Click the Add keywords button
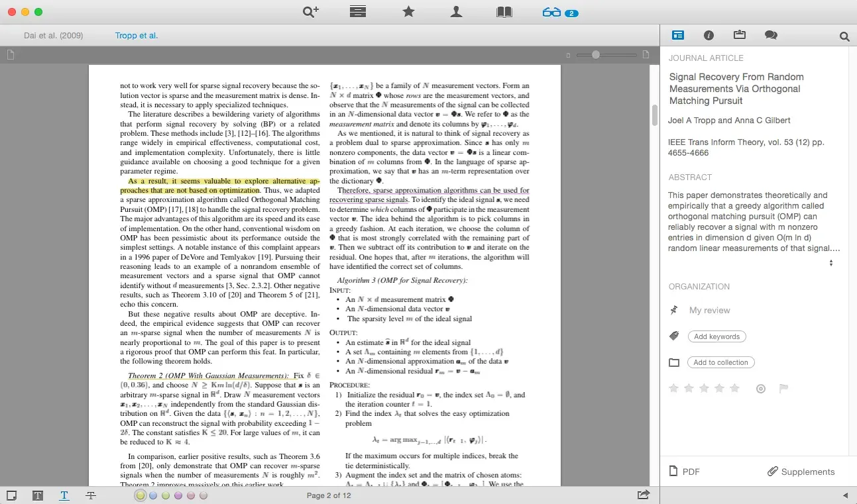 point(716,336)
